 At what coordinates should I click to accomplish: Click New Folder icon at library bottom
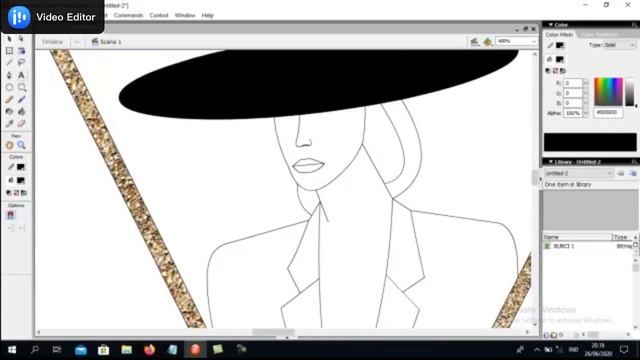coord(554,335)
